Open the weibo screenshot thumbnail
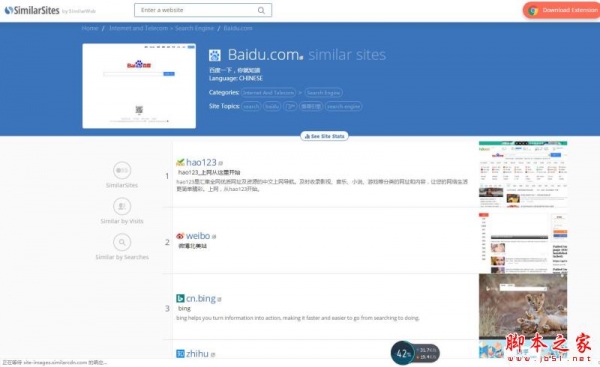 pos(523,243)
